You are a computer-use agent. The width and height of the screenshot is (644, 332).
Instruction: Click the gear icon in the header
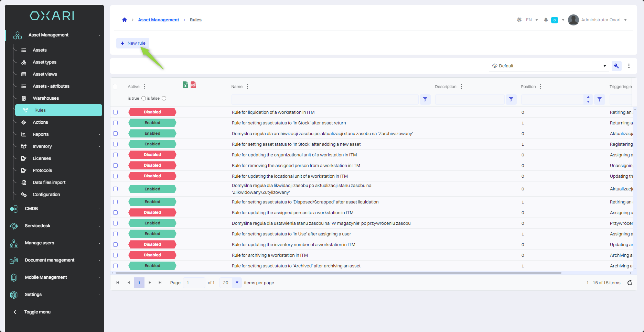pyautogui.click(x=519, y=20)
